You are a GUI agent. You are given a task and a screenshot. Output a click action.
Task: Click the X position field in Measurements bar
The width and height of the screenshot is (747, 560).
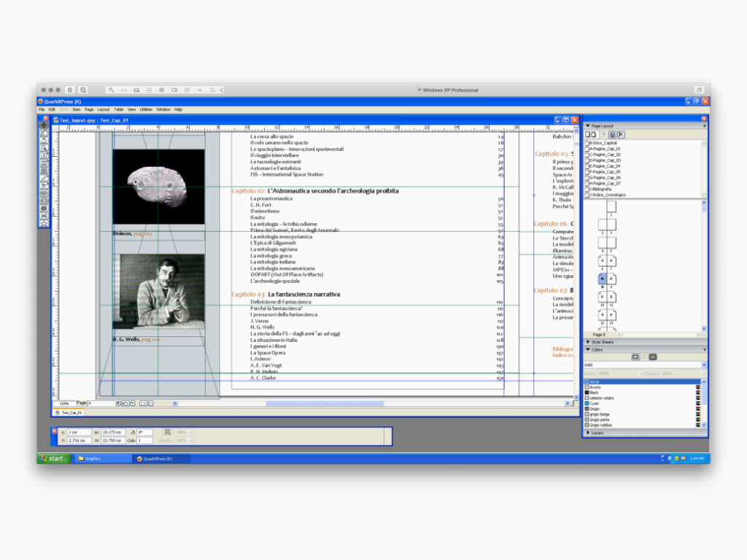tap(79, 432)
